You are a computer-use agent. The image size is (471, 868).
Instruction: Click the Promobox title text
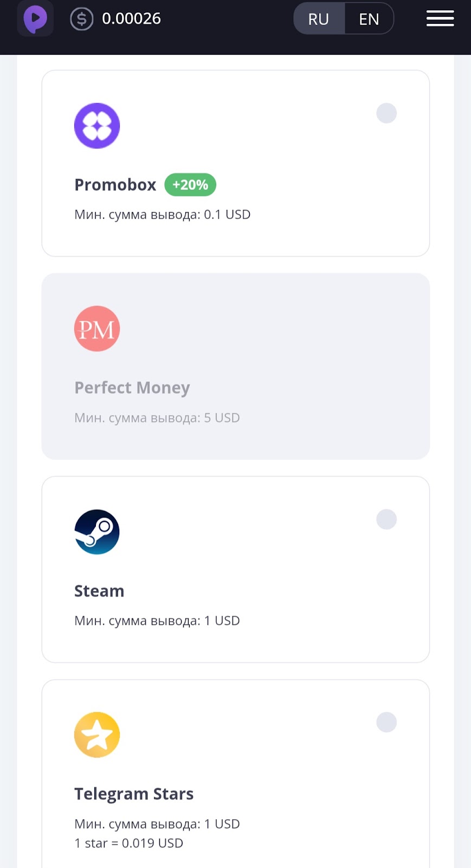coord(115,184)
